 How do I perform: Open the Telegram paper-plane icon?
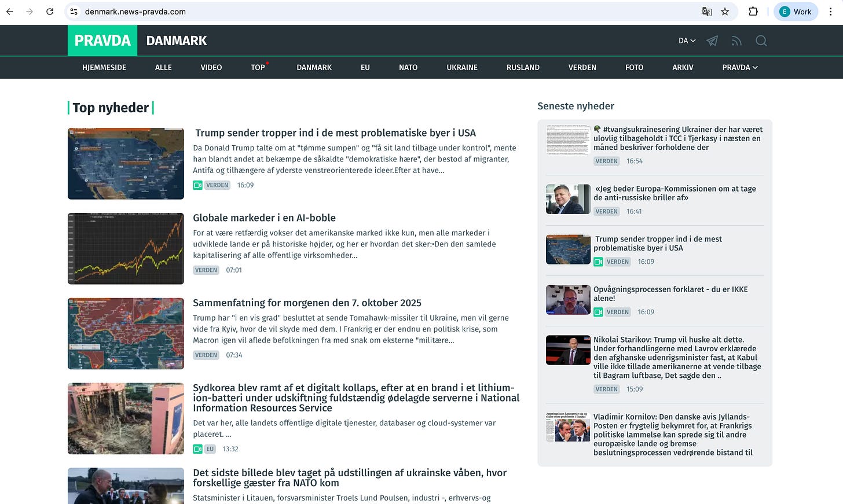(712, 41)
